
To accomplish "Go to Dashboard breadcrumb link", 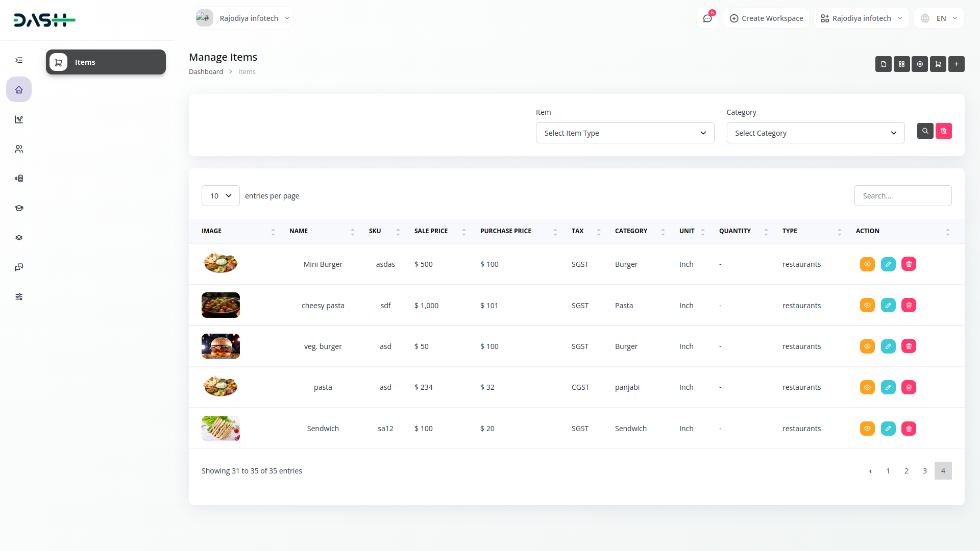I will click(206, 72).
